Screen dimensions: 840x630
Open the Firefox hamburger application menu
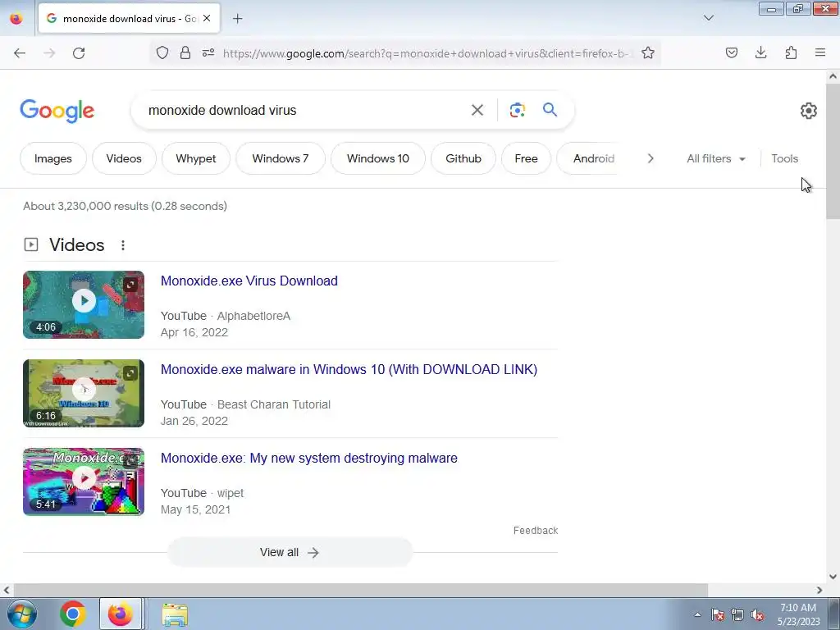[x=820, y=52]
